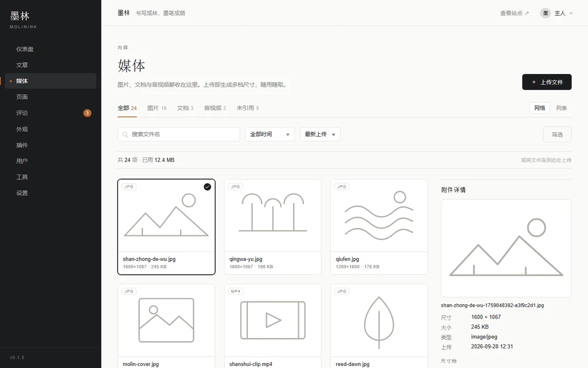Open 评论 in the sidebar
Viewport: 588px width, 368px height.
[50, 113]
